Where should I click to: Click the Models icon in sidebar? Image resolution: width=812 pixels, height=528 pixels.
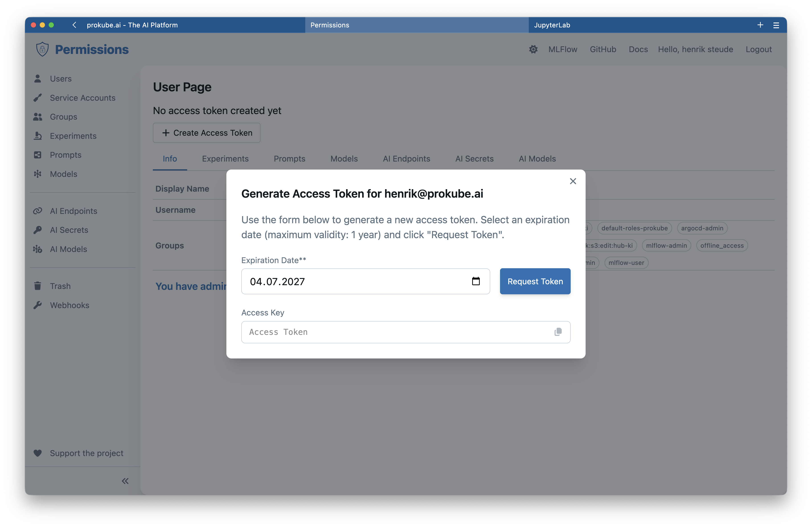[x=37, y=174]
